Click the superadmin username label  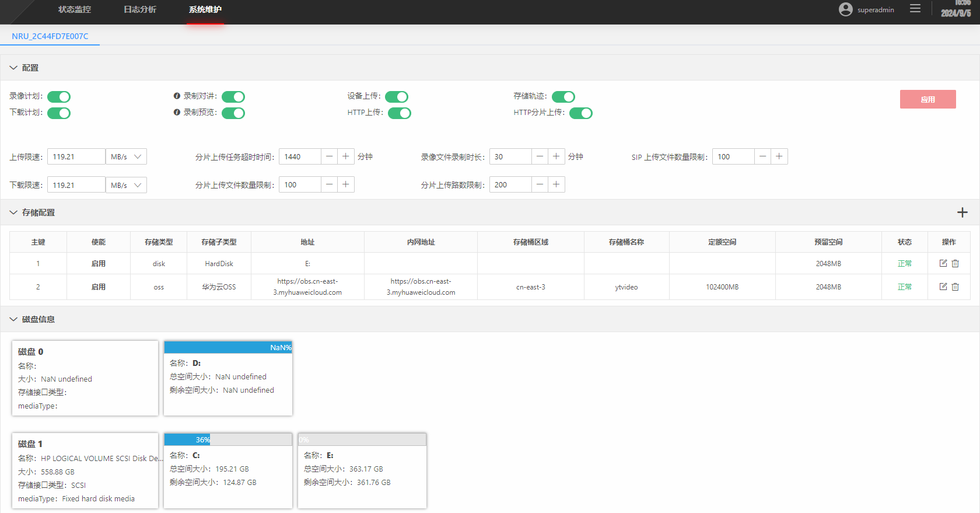[x=876, y=10]
